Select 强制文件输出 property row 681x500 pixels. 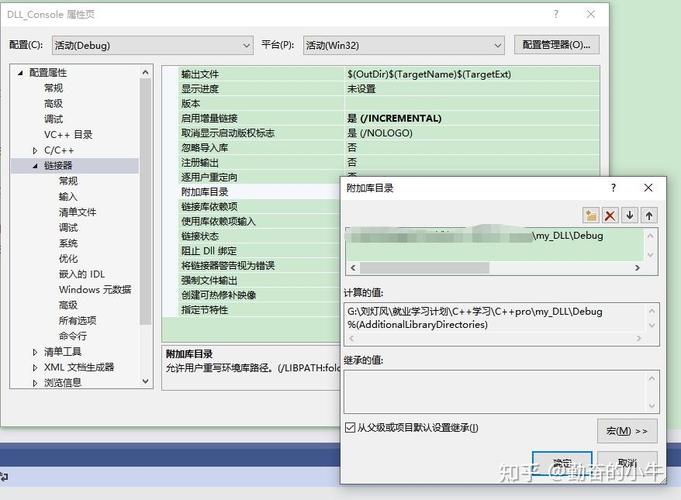[x=260, y=281]
